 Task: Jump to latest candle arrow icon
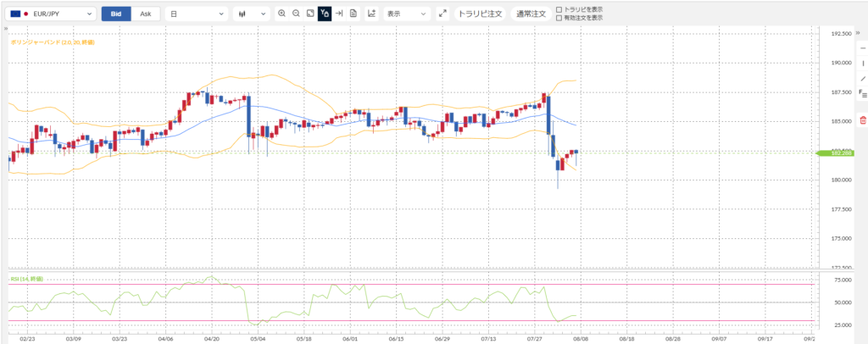pos(339,14)
